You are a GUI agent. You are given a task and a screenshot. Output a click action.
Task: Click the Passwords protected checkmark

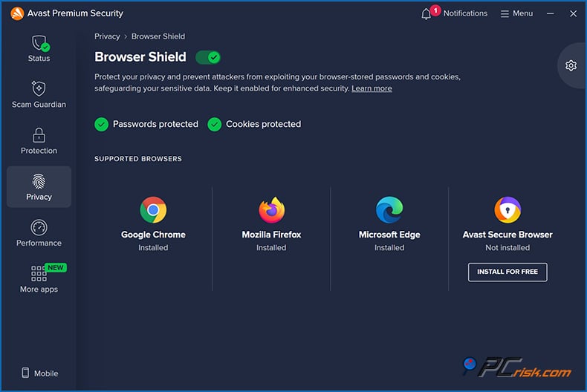pos(102,124)
